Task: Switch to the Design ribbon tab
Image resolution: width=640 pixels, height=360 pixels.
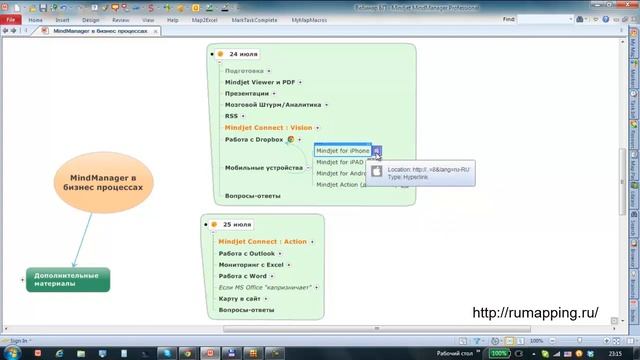Action: pyautogui.click(x=91, y=20)
